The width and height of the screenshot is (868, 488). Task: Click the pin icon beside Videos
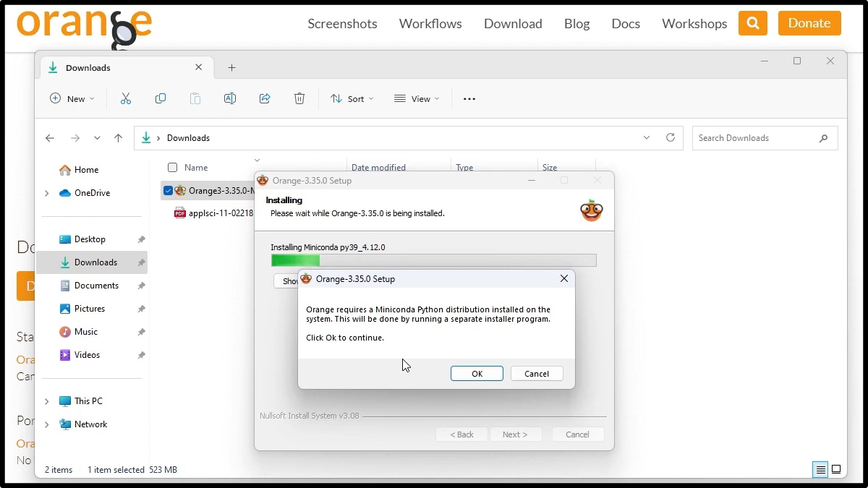point(142,355)
